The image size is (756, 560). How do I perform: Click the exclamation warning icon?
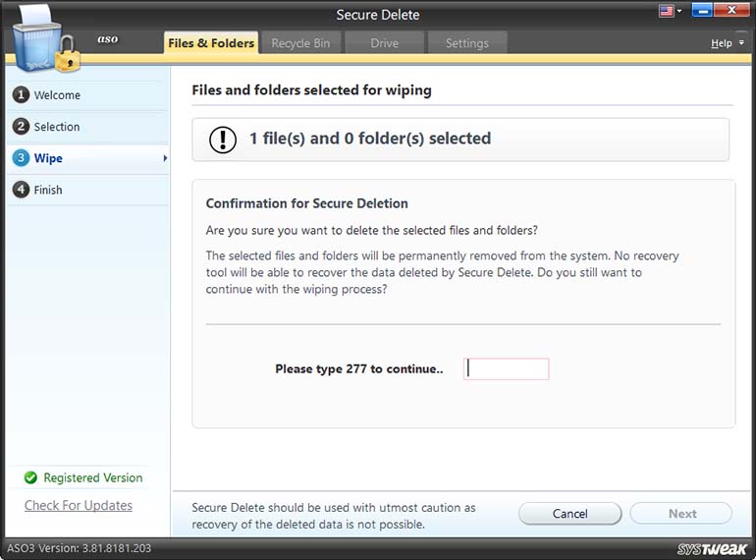click(x=223, y=140)
